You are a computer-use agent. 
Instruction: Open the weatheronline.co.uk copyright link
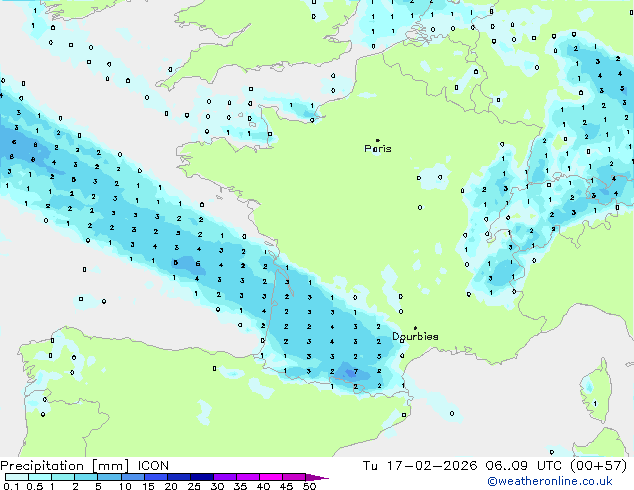point(550,481)
